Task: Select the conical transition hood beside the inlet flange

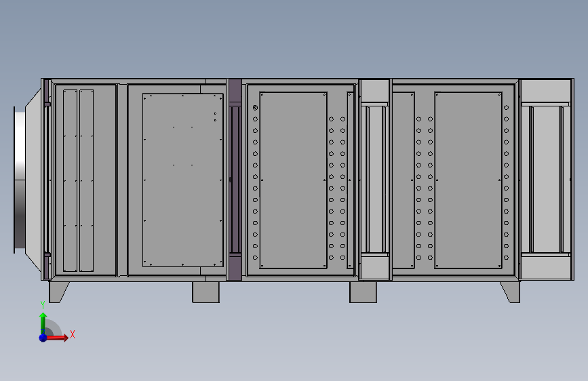Action: click(33, 180)
